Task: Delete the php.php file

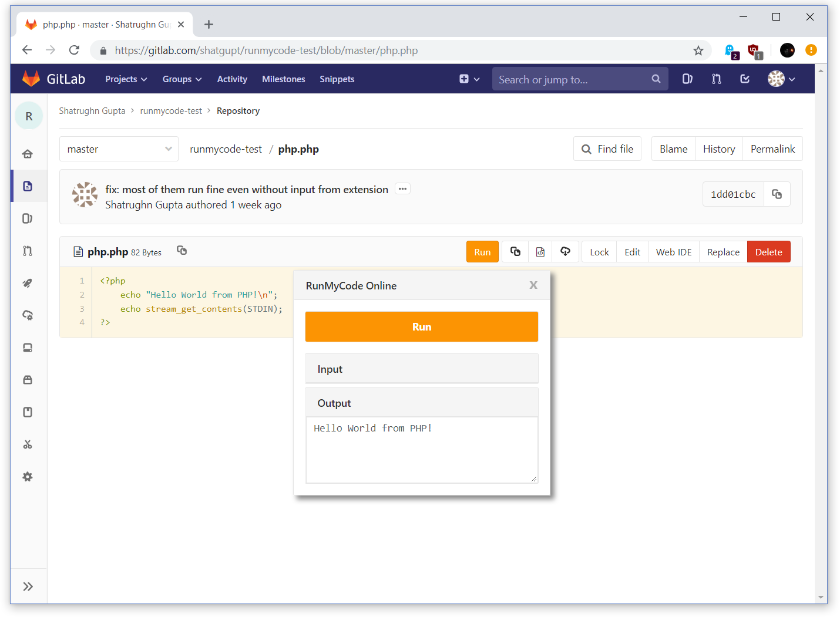Action: point(769,252)
